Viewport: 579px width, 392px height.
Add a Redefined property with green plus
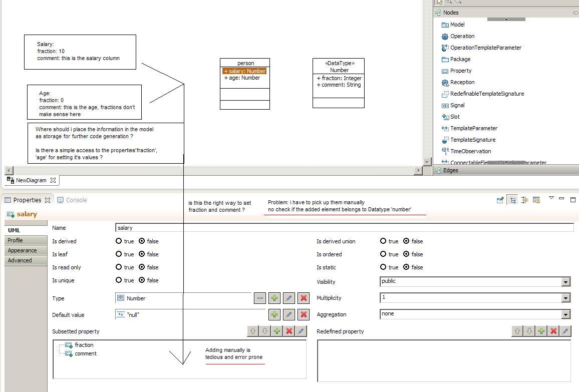tap(541, 331)
